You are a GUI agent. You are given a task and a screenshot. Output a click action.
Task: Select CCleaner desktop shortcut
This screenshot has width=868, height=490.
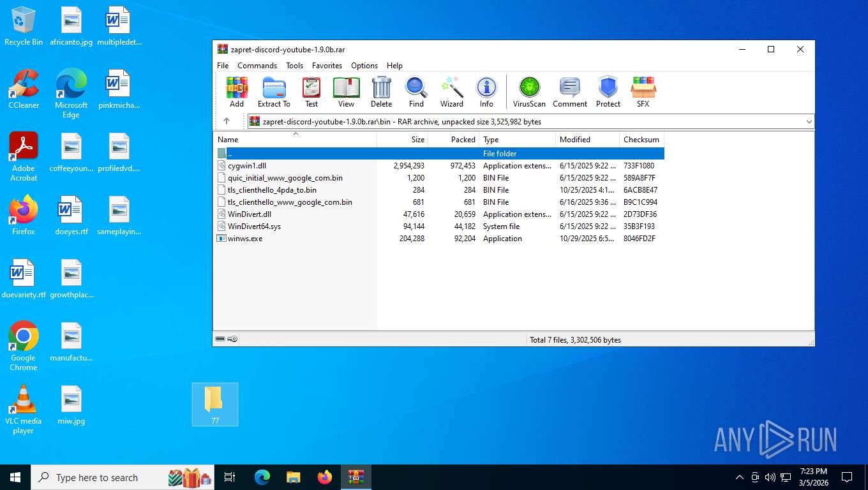(x=24, y=89)
